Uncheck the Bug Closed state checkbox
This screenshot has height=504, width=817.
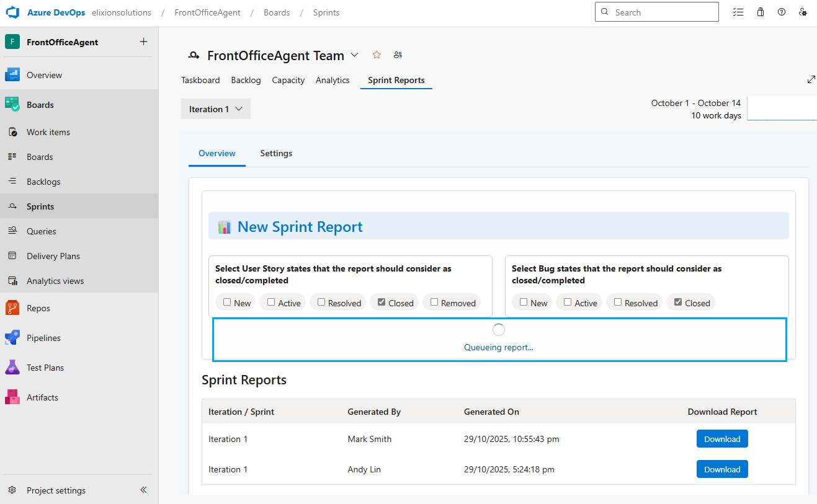click(678, 303)
